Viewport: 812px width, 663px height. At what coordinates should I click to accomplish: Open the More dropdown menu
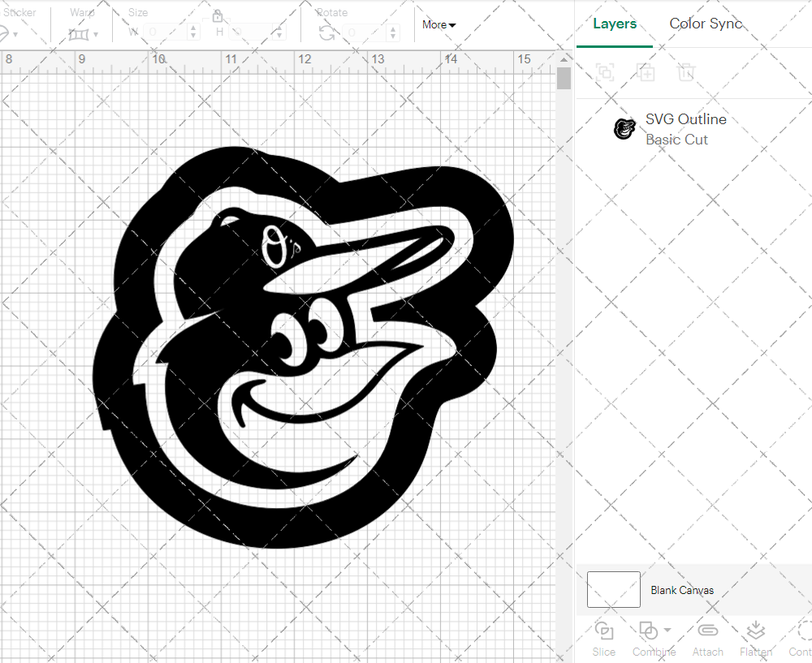(x=438, y=25)
